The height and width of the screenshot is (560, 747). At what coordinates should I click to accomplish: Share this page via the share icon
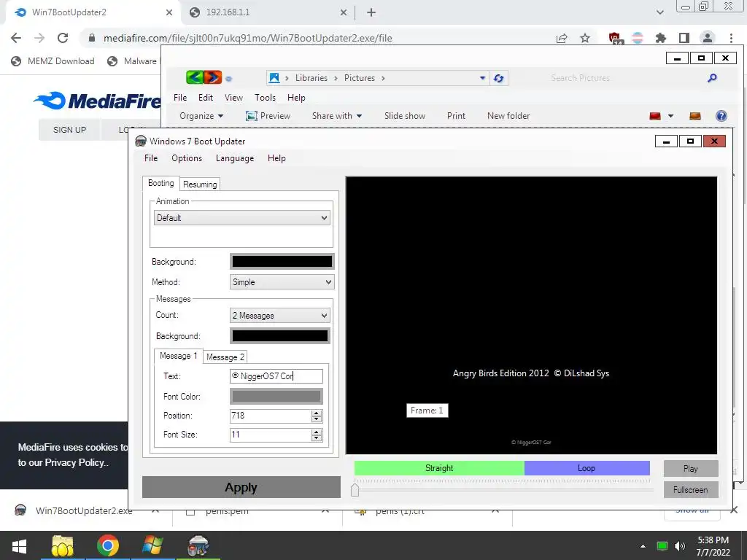(x=562, y=38)
